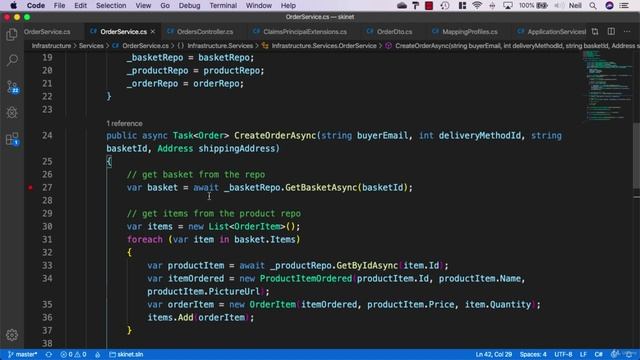
Task: Open the Edit menu
Action: pos(80,5)
